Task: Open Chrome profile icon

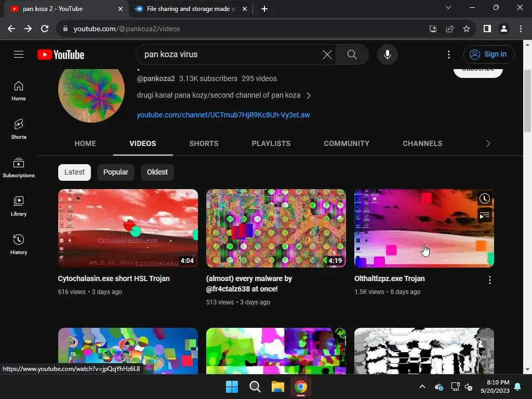Action: click(x=504, y=29)
